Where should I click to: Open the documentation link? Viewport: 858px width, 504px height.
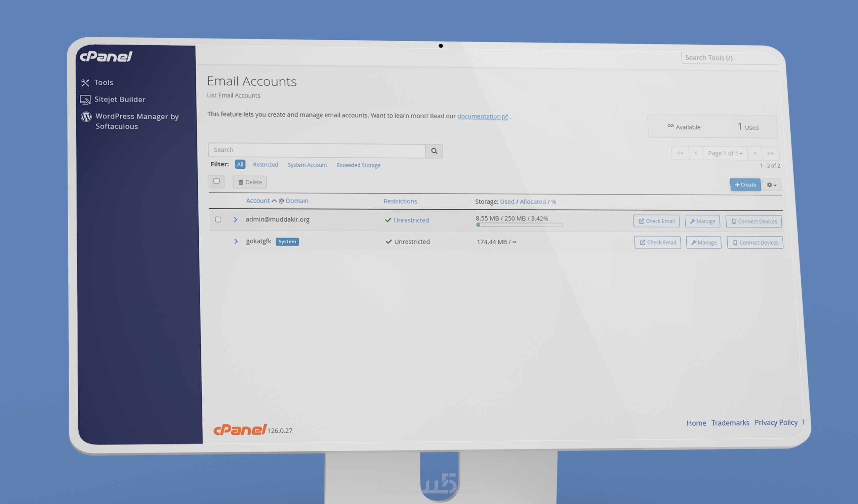[479, 116]
